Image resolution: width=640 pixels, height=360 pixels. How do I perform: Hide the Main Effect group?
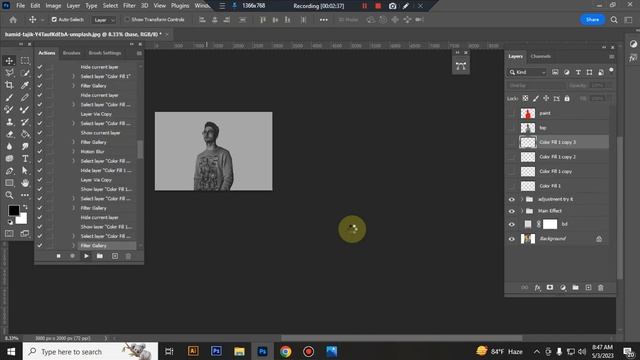(512, 211)
